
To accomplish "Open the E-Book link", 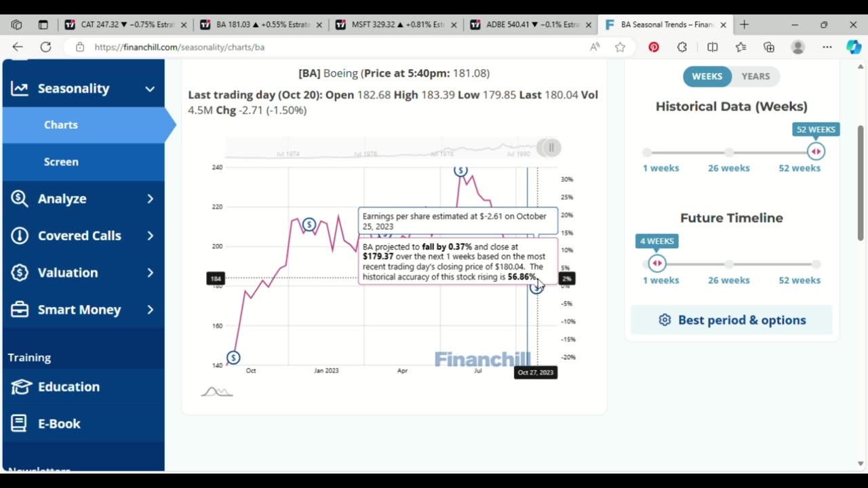I will (x=59, y=424).
